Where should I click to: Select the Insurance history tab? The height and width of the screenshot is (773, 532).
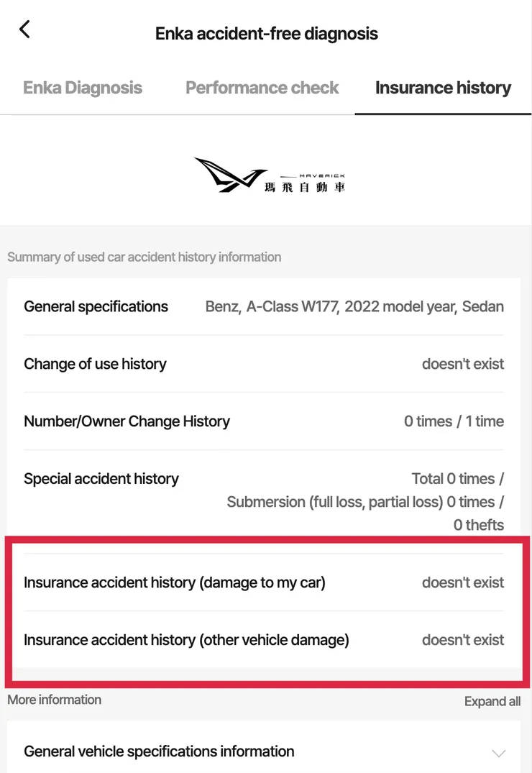443,88
